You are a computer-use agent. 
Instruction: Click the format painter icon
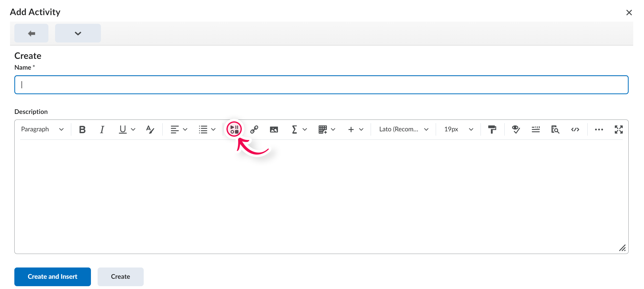point(492,129)
